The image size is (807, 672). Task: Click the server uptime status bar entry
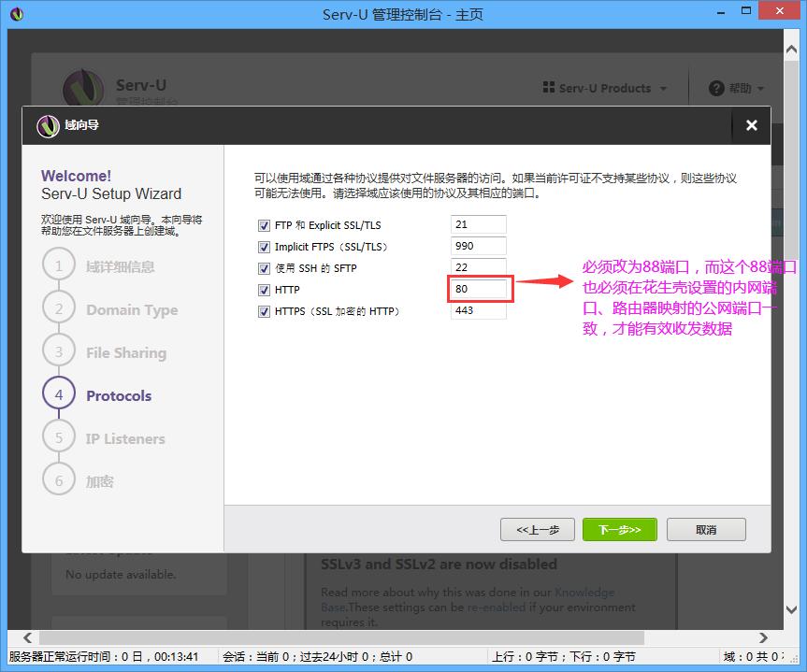(104, 656)
